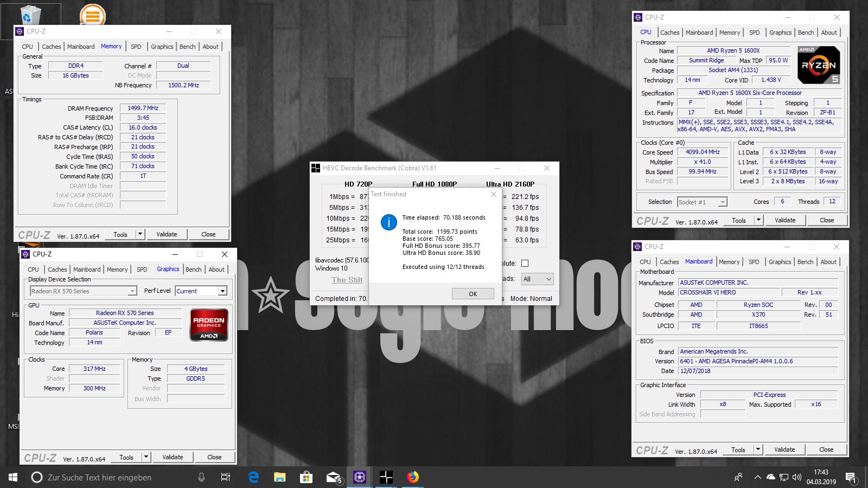Click the OneDrive cloud tray icon
868x488 pixels.
770,477
